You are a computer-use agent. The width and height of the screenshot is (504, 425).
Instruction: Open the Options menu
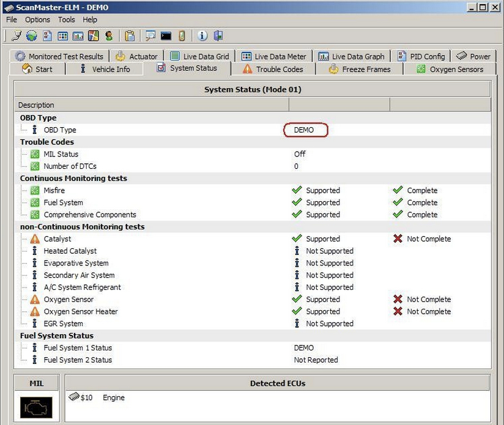coord(37,20)
